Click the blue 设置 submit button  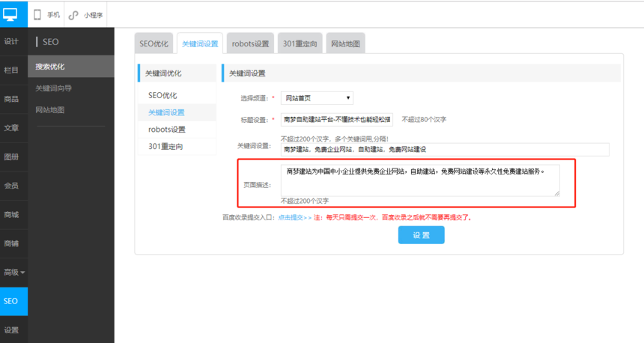coord(421,235)
